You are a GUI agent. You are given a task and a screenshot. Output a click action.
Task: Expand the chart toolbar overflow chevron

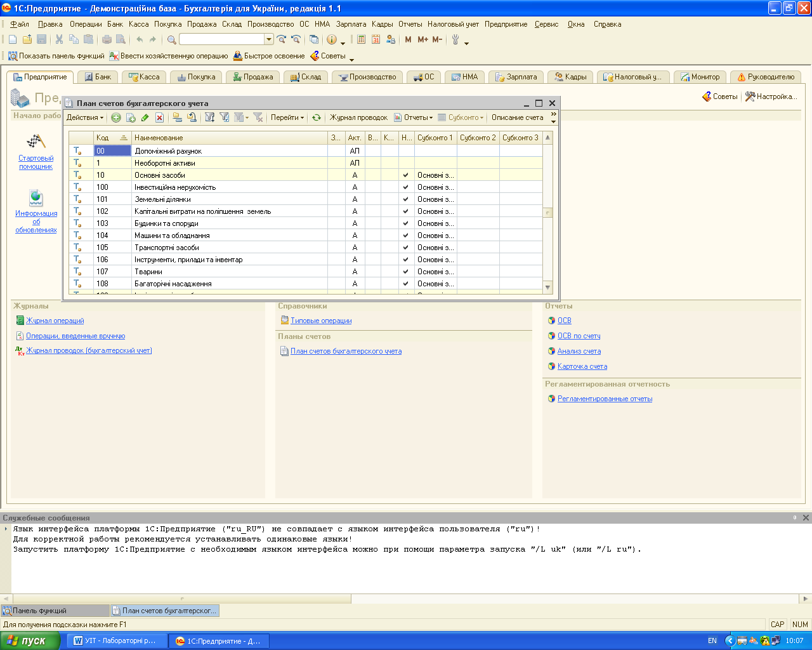[x=553, y=114]
